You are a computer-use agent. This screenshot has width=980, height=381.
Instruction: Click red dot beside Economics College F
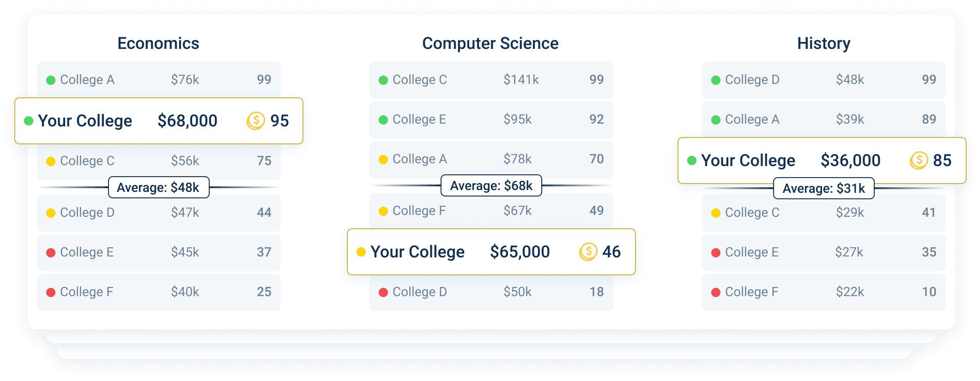coord(51,292)
